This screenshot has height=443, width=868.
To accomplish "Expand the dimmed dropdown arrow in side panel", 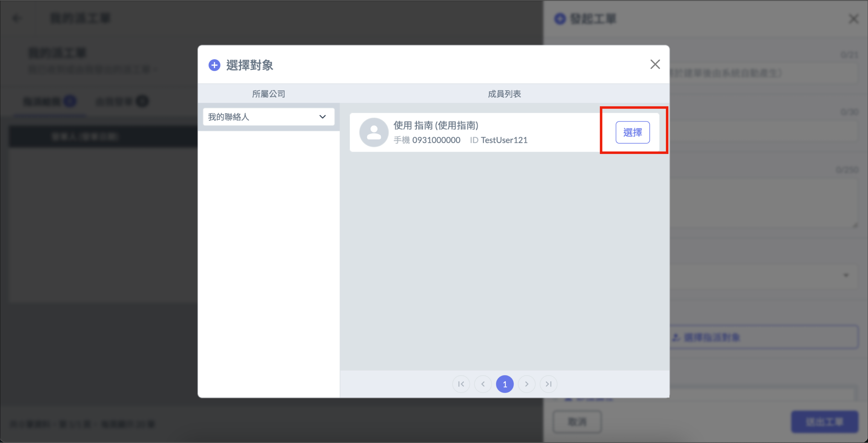I will [846, 276].
